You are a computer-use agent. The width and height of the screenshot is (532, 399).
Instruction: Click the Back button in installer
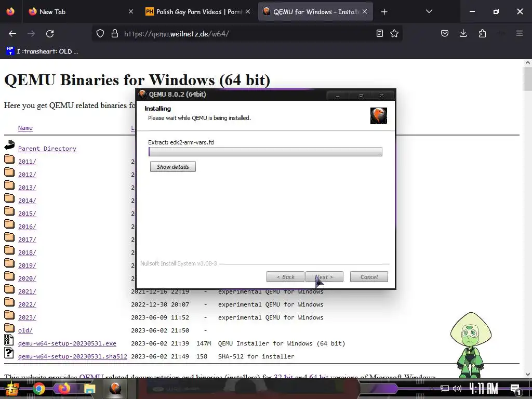tap(285, 277)
